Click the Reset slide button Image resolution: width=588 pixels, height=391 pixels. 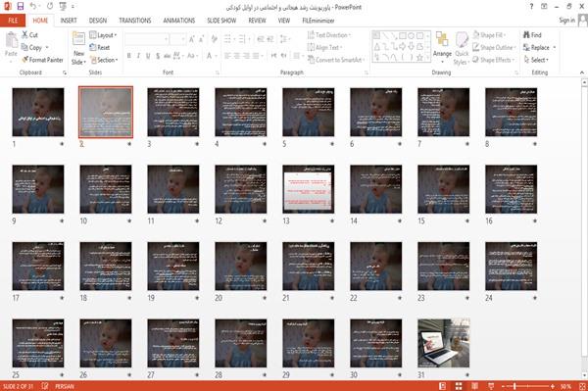[x=100, y=47]
